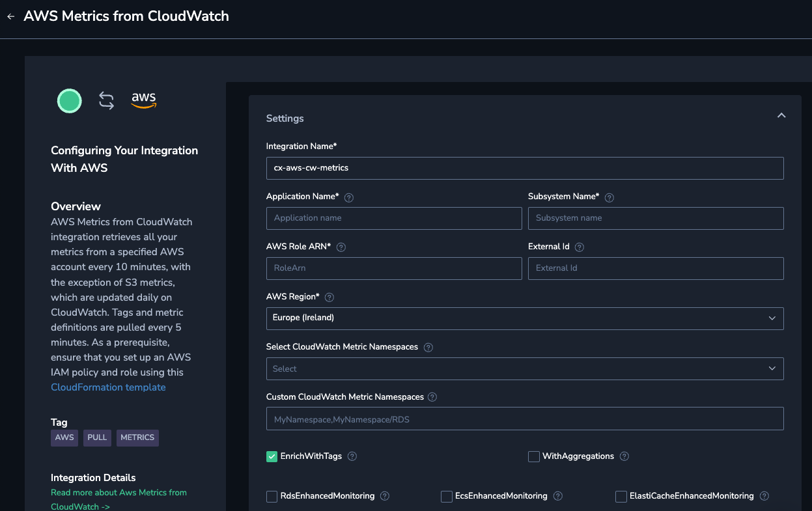Go back using the arrow beside page title
Image resolution: width=812 pixels, height=511 pixels.
[x=10, y=17]
